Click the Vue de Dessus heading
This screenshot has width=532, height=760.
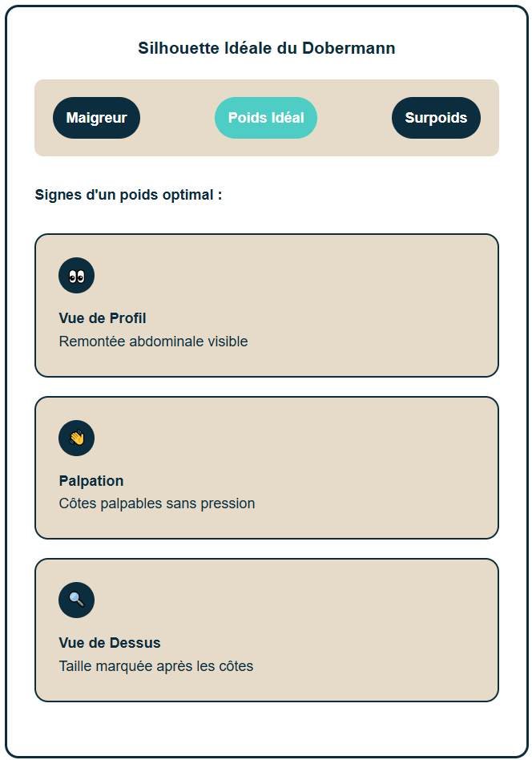click(x=110, y=643)
